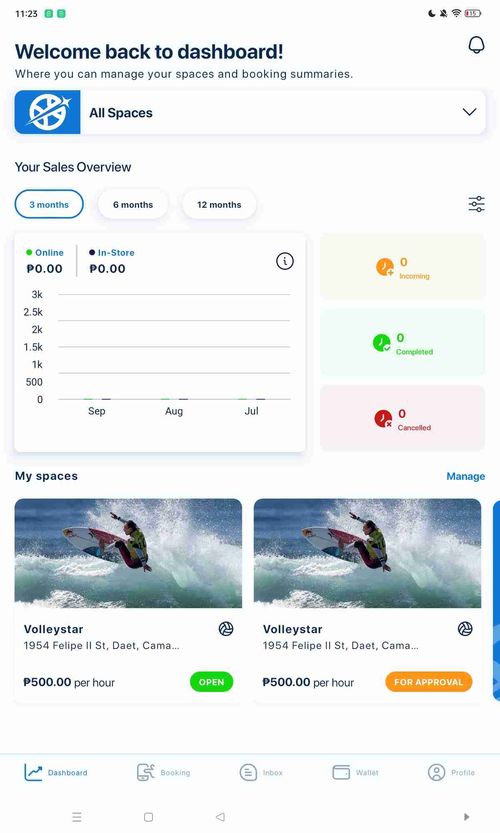The image size is (500, 833).
Task: Tap the All Spaces logo thumbnail
Action: point(48,112)
